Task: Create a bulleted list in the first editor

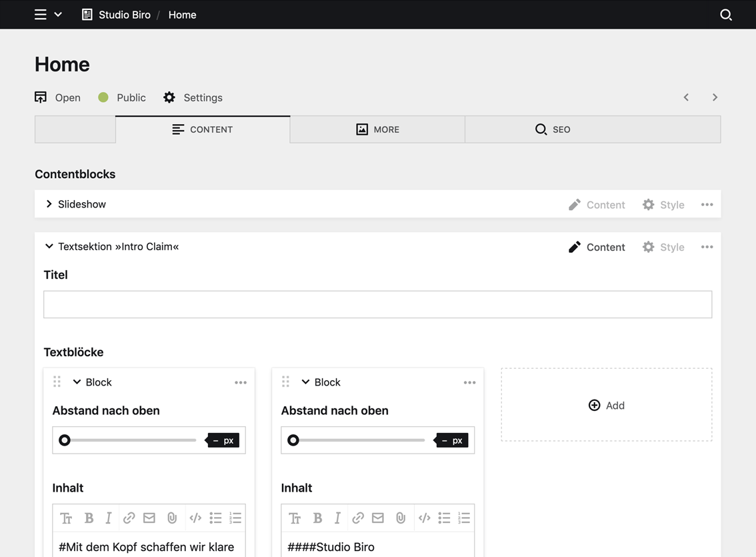Action: (x=215, y=518)
